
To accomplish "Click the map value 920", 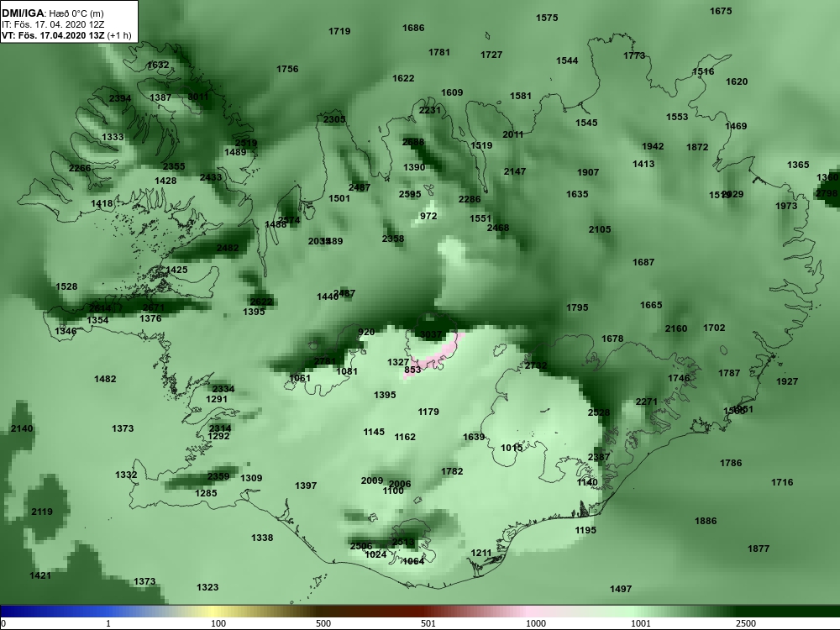I will (x=366, y=332).
